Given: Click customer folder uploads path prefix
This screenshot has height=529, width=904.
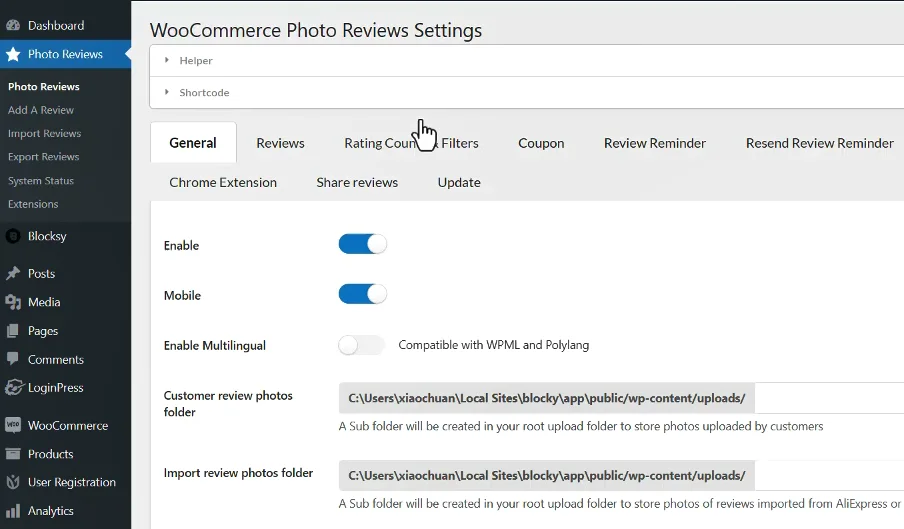Looking at the screenshot, I should click(x=547, y=398).
